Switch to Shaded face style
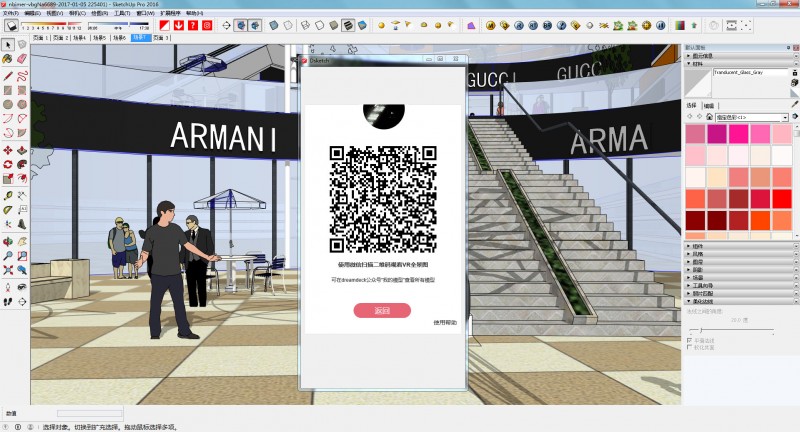Screen dimensions: 800x432 (334, 25)
